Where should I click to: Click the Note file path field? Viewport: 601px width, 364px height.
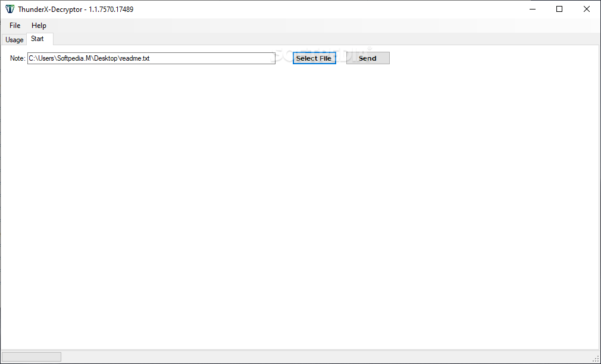pos(151,58)
